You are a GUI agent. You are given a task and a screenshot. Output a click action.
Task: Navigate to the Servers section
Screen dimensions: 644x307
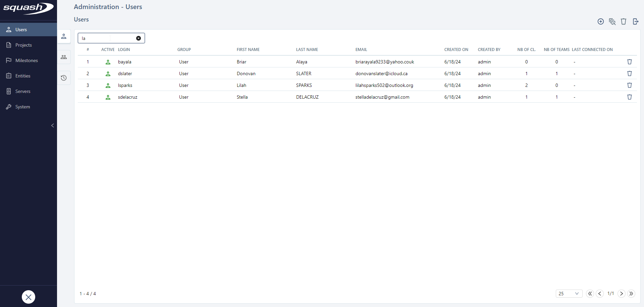pos(23,91)
